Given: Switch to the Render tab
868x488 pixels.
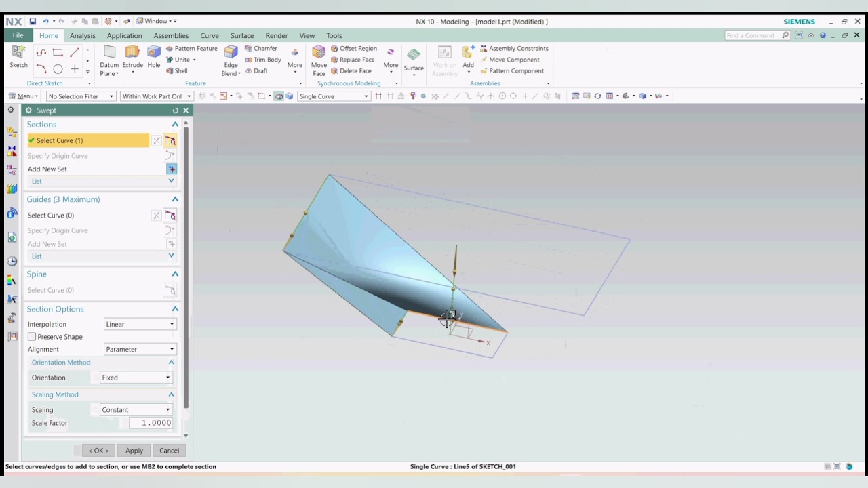Looking at the screenshot, I should click(x=277, y=35).
